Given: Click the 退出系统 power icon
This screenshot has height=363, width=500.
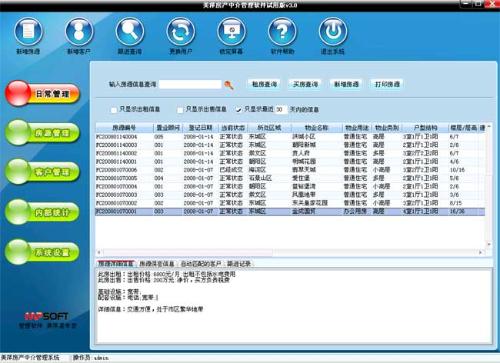Looking at the screenshot, I should [x=333, y=32].
